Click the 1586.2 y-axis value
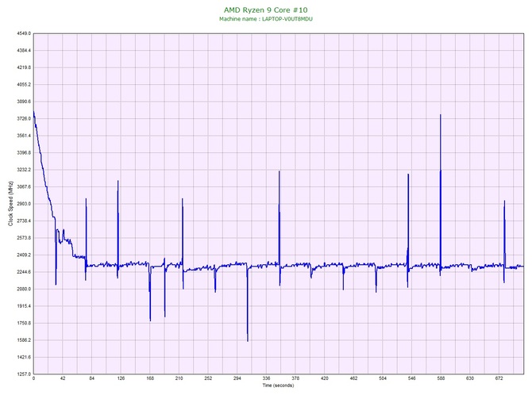 click(23, 340)
